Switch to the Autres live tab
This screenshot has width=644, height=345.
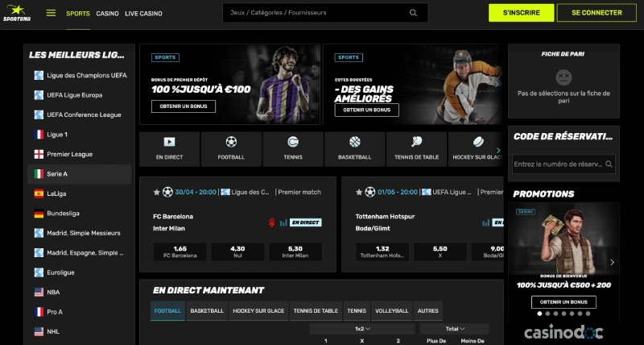(428, 311)
